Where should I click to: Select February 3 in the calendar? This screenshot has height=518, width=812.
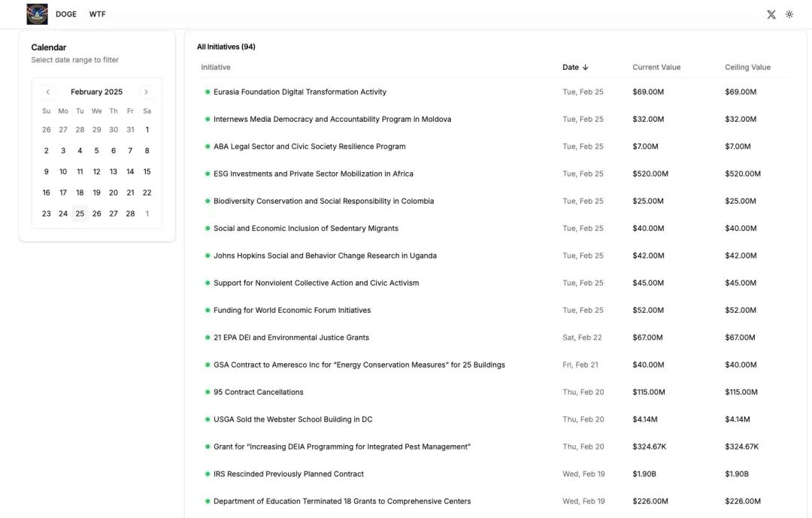63,150
